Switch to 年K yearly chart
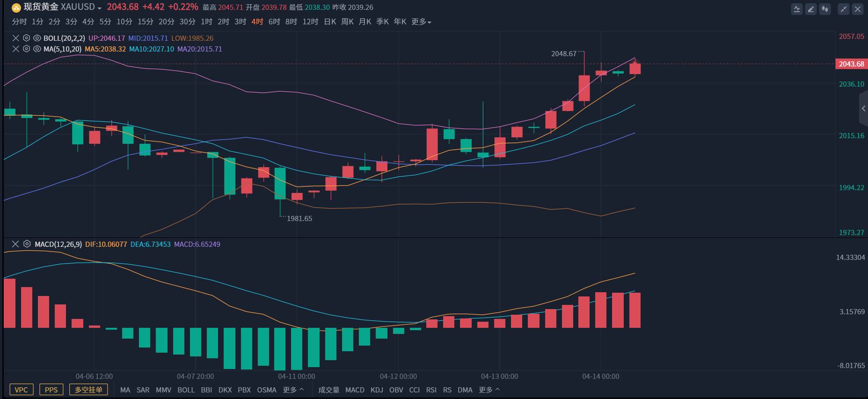 pos(400,22)
